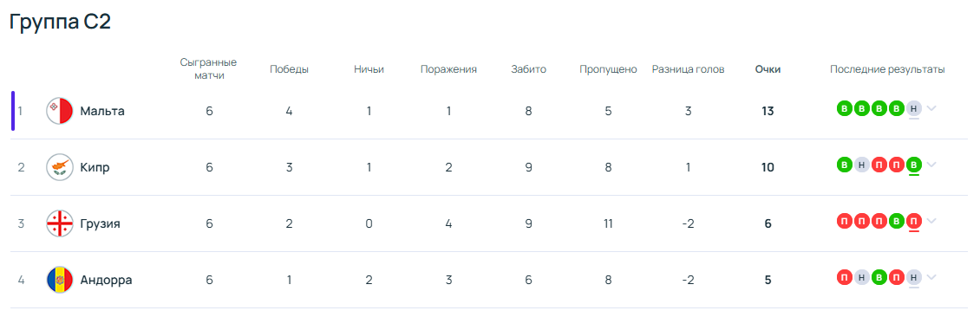This screenshot has width=980, height=317.
Task: Click the Georgia flag icon
Action: [60, 223]
